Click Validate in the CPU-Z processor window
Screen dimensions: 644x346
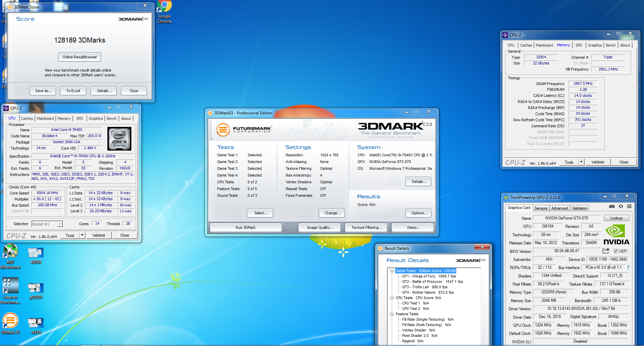click(99, 235)
